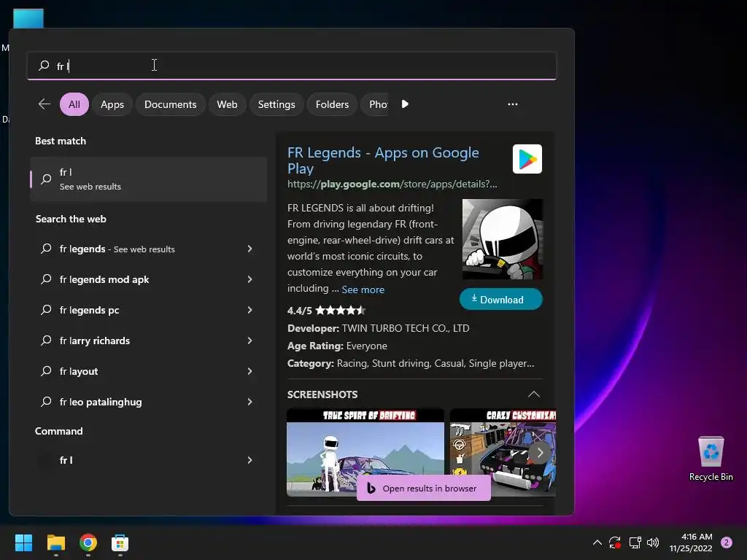Show more filters with the play arrow
Screen dimensions: 747x560
point(405,104)
